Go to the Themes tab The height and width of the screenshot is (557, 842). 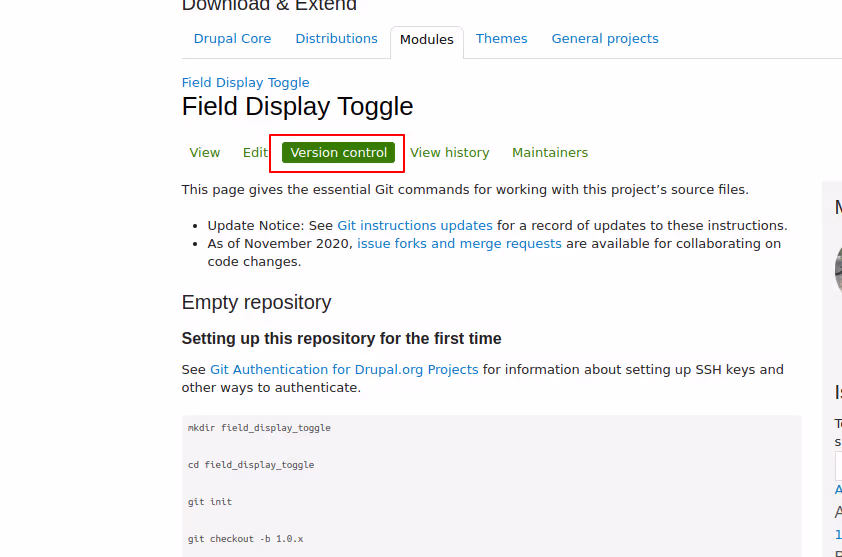tap(501, 39)
